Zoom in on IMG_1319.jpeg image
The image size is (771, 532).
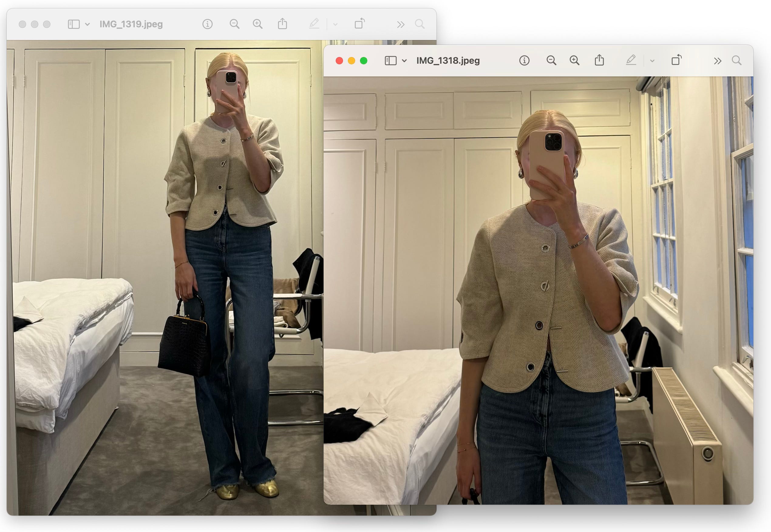(x=257, y=24)
